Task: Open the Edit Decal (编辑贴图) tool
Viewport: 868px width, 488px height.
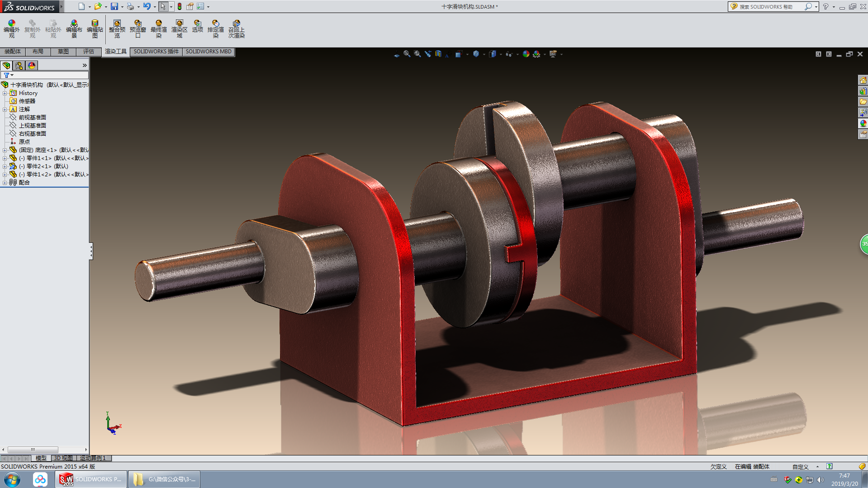Action: [x=95, y=29]
